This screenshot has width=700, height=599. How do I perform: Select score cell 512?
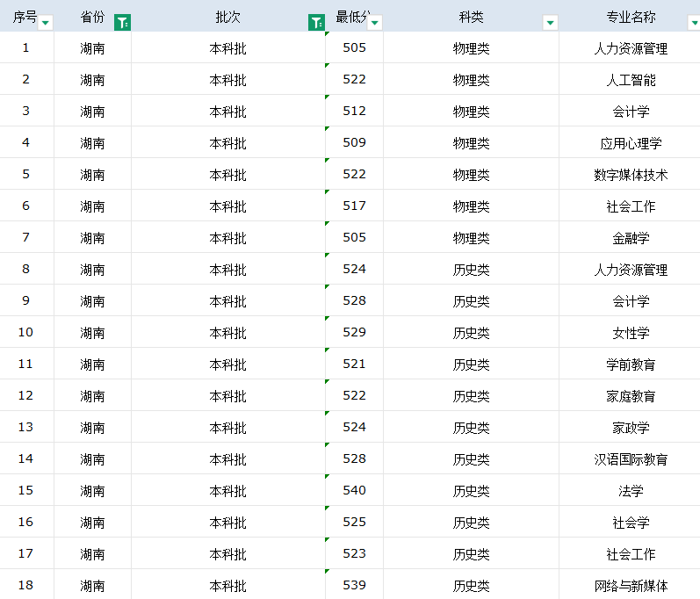[x=355, y=112]
